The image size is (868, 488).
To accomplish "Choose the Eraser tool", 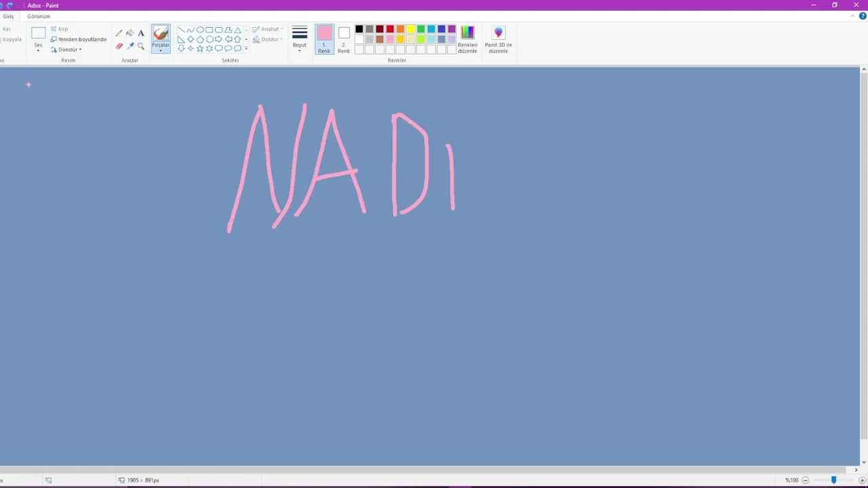I will coord(119,46).
